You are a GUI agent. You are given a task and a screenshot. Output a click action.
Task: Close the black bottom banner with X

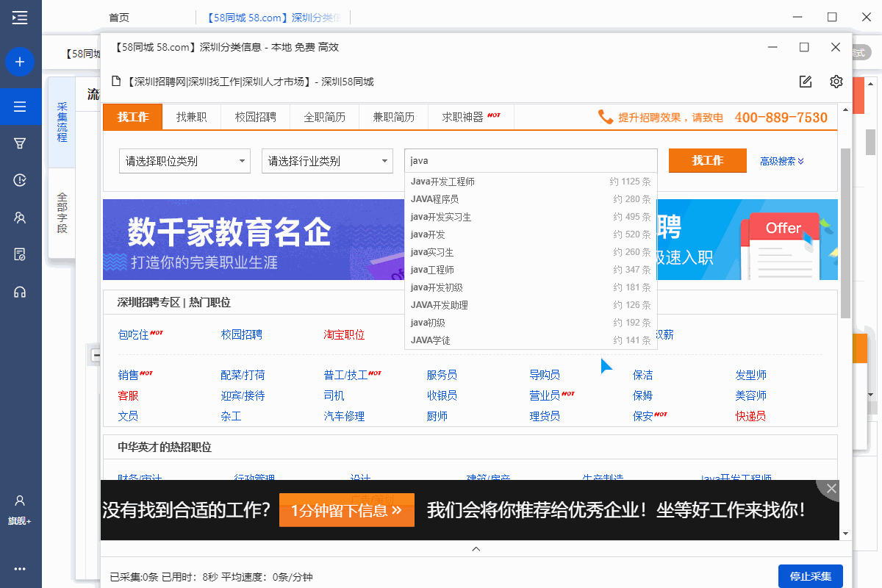coord(831,489)
